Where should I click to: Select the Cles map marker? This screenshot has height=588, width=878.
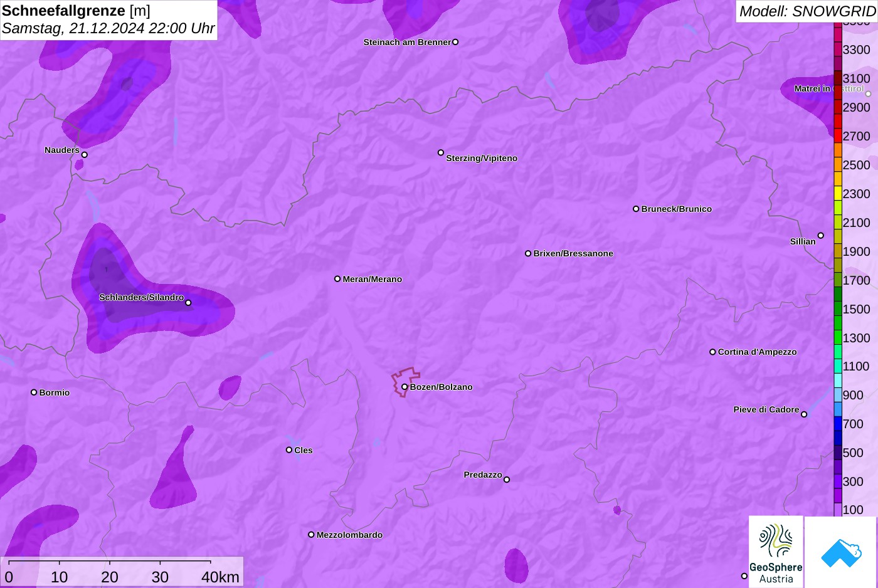pos(289,449)
